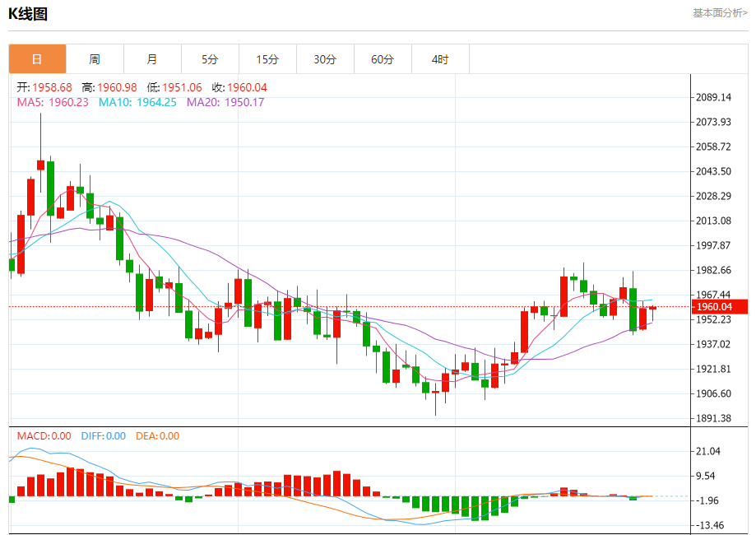Click the MA10: 1964.25 indicator label
This screenshot has height=535, width=756.
click(x=138, y=102)
